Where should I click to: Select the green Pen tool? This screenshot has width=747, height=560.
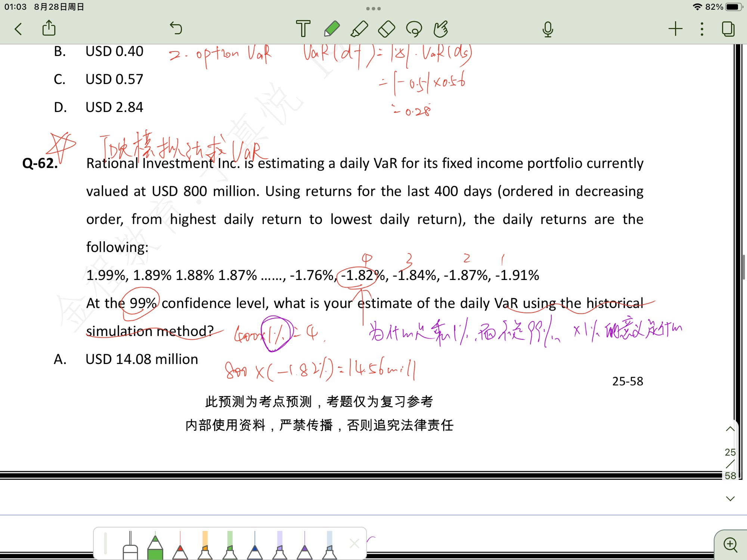point(331,29)
